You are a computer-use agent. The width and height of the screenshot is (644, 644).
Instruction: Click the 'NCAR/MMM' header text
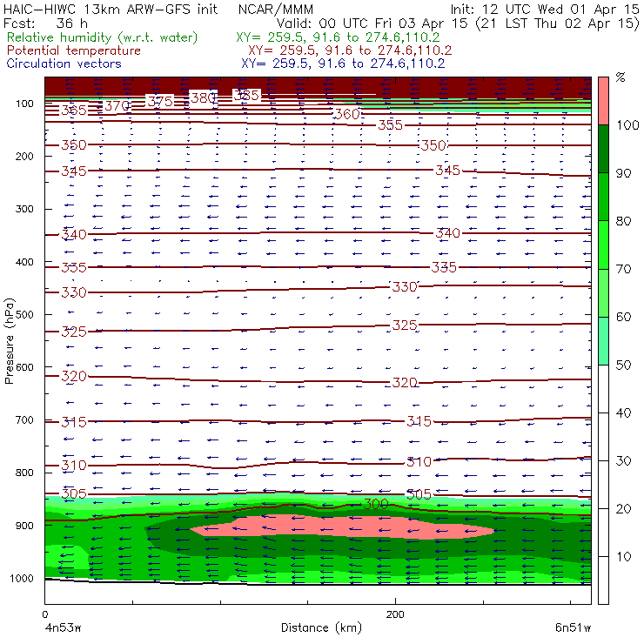[276, 9]
